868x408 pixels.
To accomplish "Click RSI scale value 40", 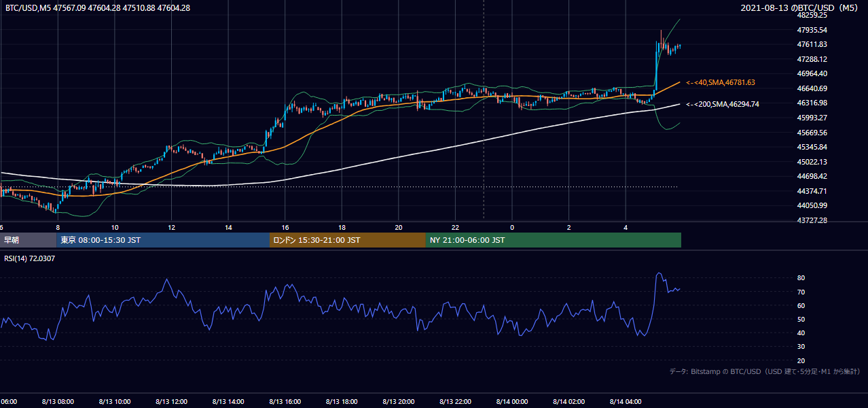I will point(801,333).
